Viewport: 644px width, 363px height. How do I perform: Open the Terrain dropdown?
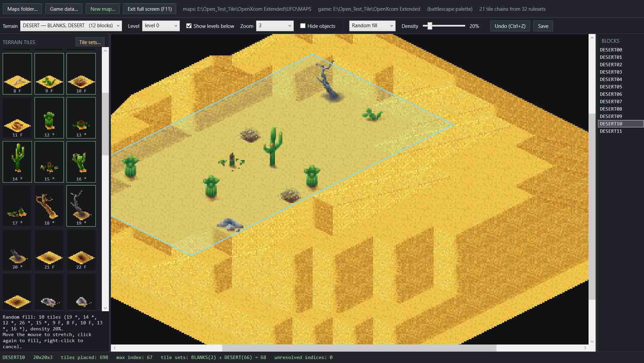coord(71,26)
